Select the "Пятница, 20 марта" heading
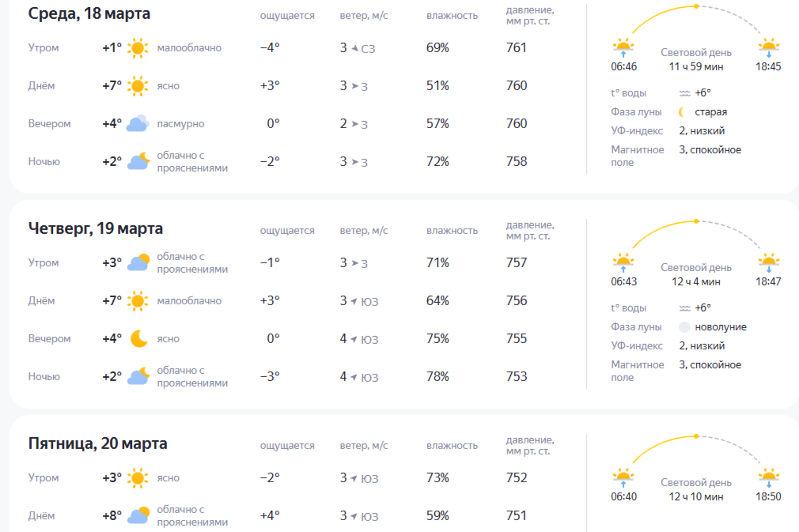Image resolution: width=799 pixels, height=532 pixels. tap(98, 443)
